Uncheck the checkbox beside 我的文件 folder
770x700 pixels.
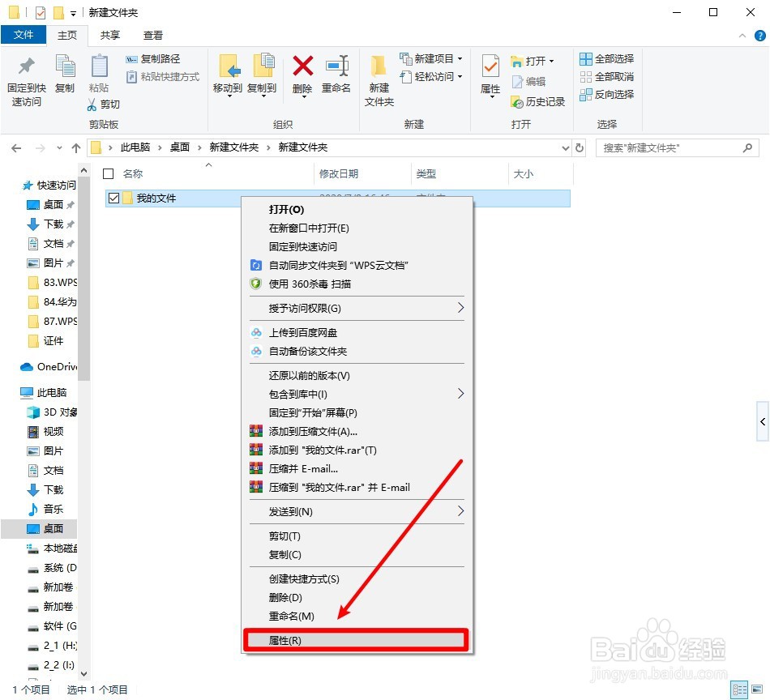point(113,197)
